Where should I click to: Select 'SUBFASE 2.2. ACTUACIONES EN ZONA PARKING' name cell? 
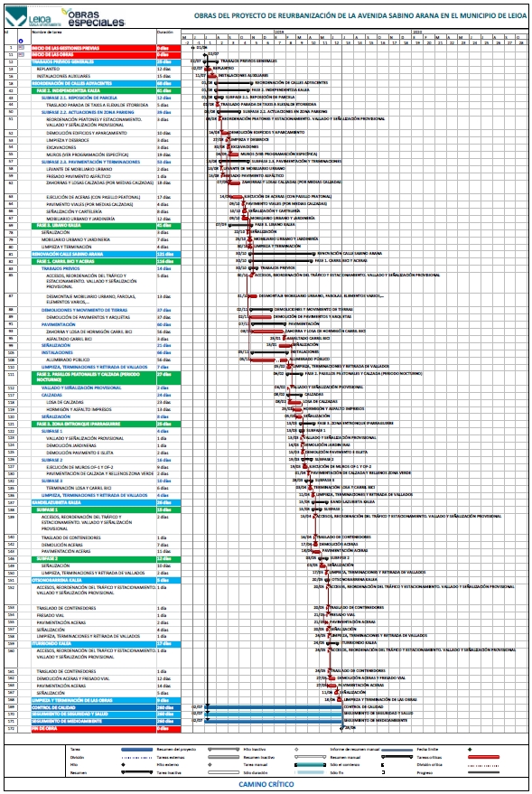[x=93, y=112]
